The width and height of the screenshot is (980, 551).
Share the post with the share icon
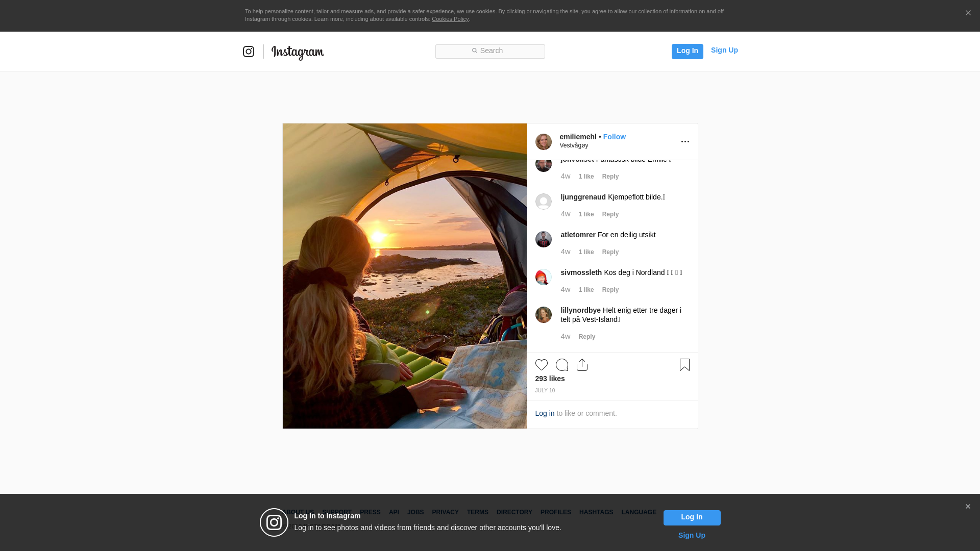(x=582, y=365)
